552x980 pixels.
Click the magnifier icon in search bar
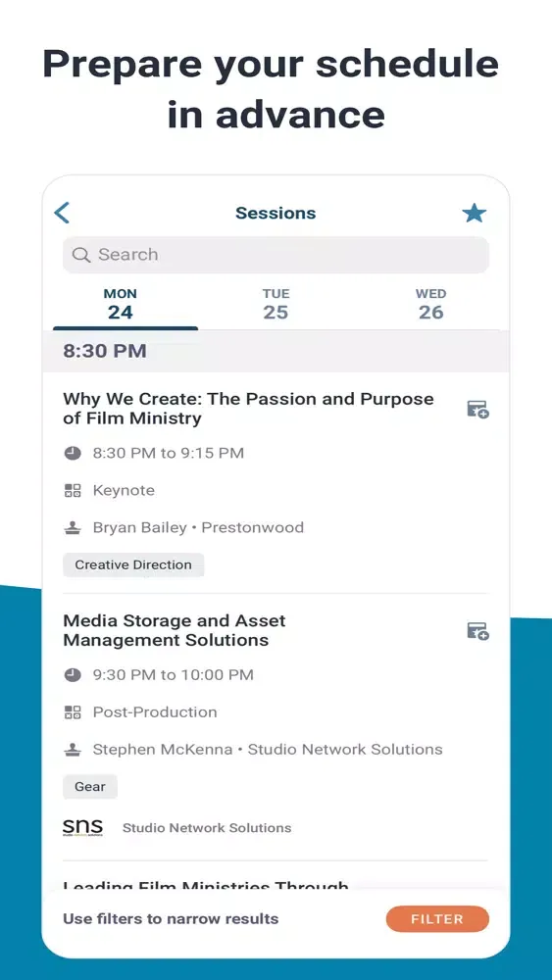(x=81, y=255)
